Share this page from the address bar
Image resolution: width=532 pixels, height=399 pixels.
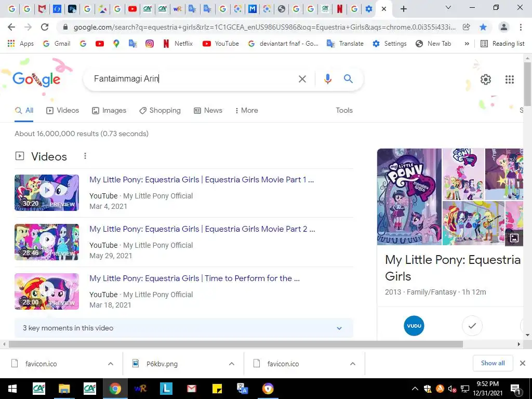coord(467,27)
